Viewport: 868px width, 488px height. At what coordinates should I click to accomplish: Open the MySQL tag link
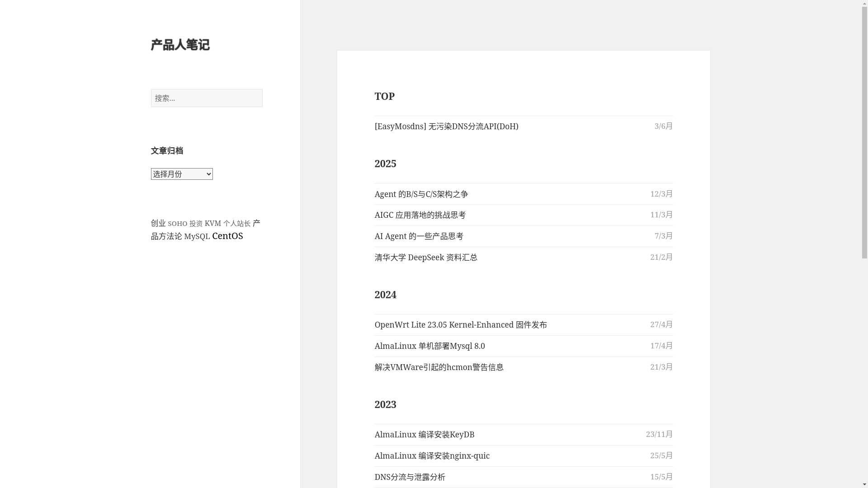click(197, 236)
